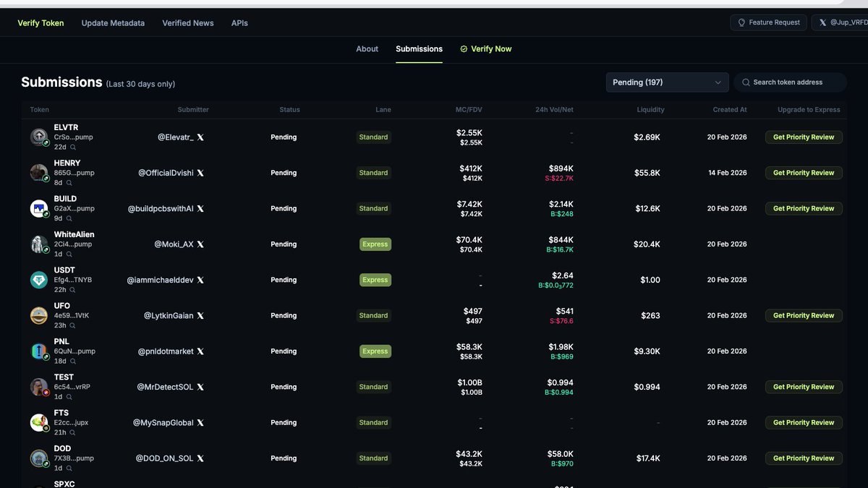Go to Update Metadata page

click(113, 23)
